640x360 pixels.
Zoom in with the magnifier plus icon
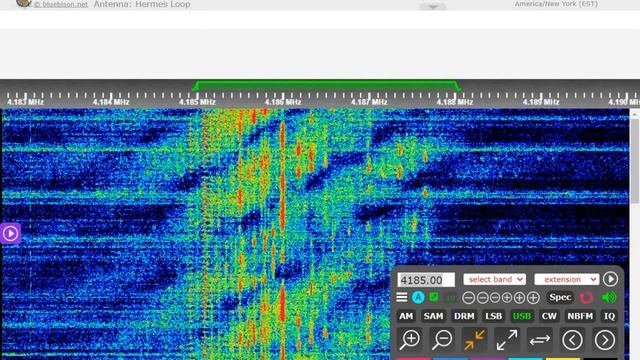click(410, 340)
